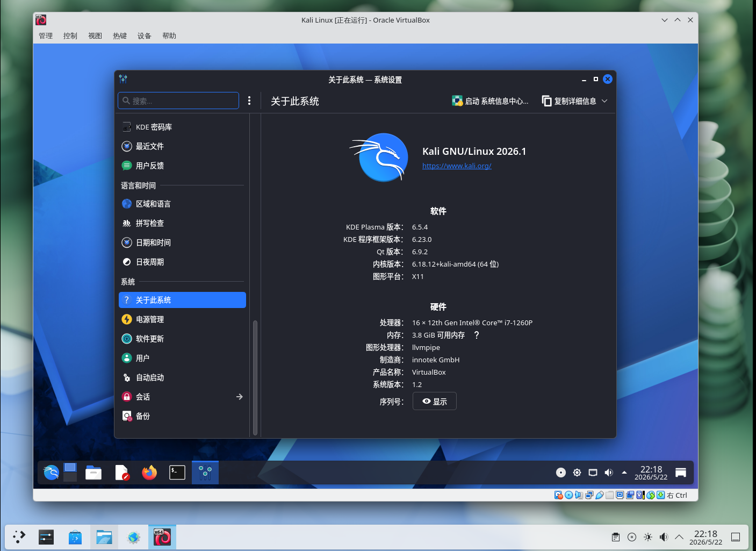Open VirtualBox 视图 menu
The image size is (756, 551).
[x=95, y=35]
